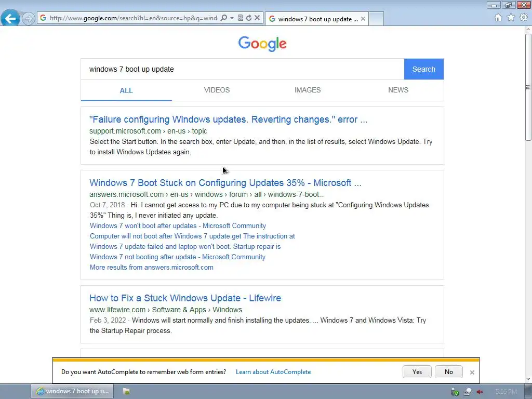Open a new blank tab

click(376, 19)
